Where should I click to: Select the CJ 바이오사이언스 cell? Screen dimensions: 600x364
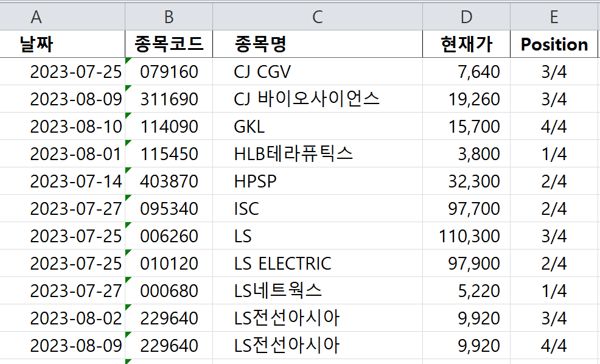317,99
